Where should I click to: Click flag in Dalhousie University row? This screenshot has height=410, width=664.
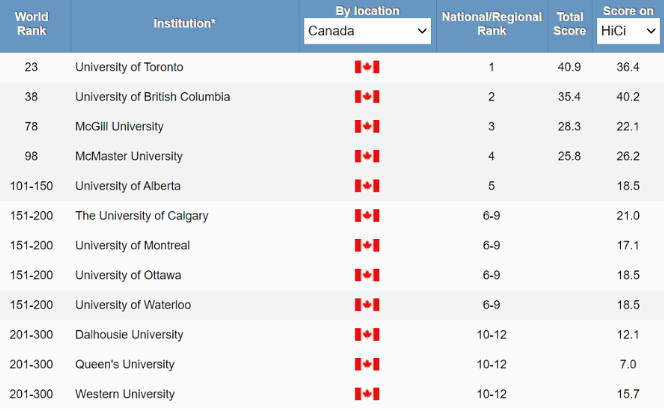pyautogui.click(x=367, y=335)
